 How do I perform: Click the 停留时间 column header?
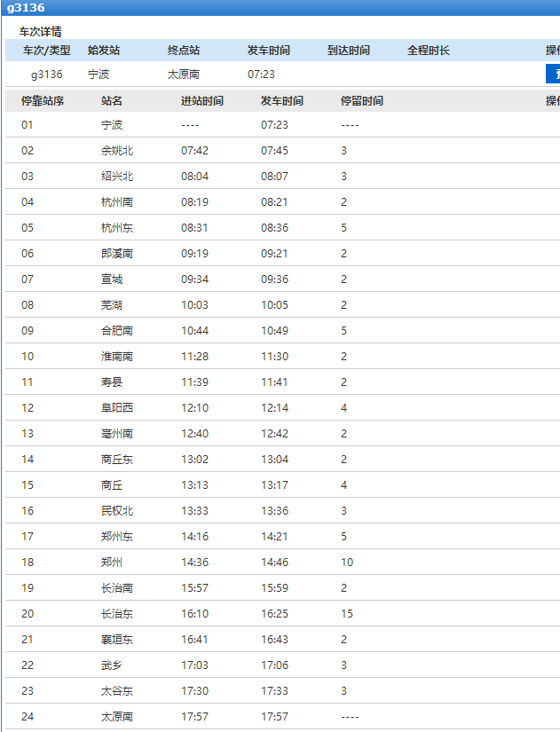click(x=362, y=101)
